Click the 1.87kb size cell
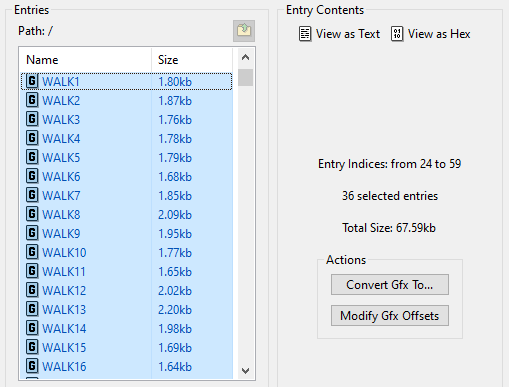This screenshot has width=509, height=387. pos(175,101)
